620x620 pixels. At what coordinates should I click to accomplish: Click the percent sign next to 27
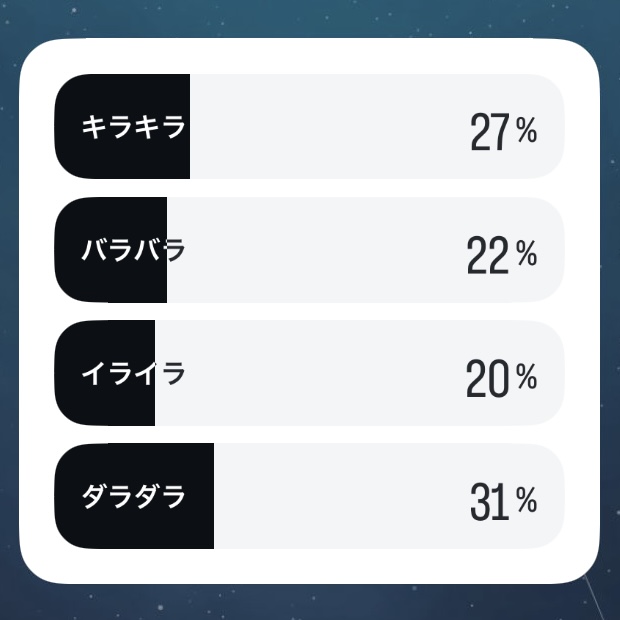(527, 130)
